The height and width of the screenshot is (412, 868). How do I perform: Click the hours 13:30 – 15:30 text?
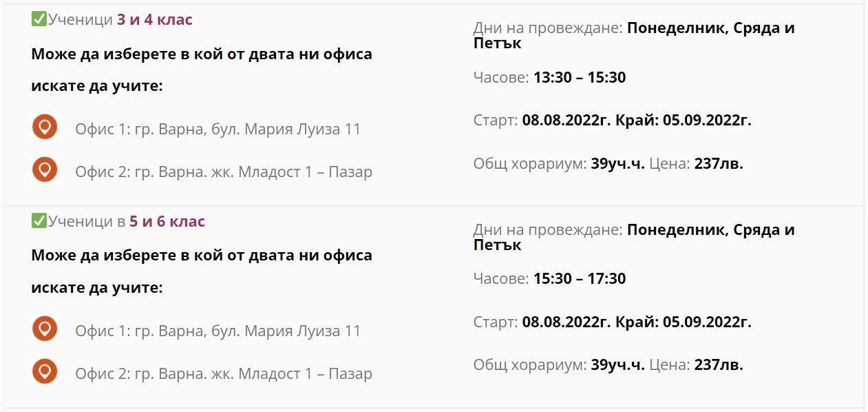[580, 77]
